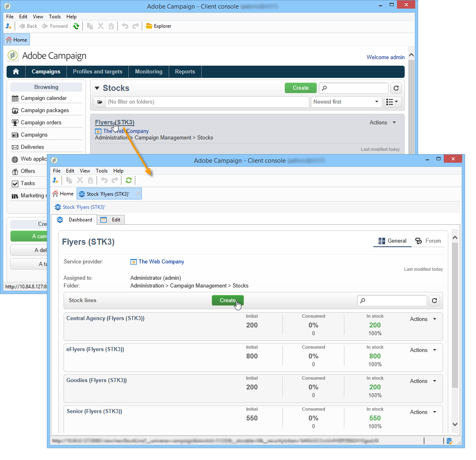Switch to the Edit tab
This screenshot has height=460, width=476.
click(110, 220)
